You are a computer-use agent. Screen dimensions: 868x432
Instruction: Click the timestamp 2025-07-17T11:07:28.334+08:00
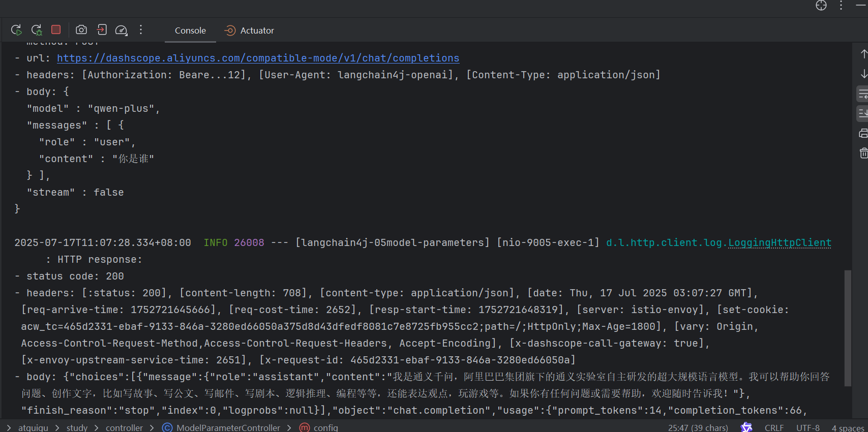(x=103, y=242)
